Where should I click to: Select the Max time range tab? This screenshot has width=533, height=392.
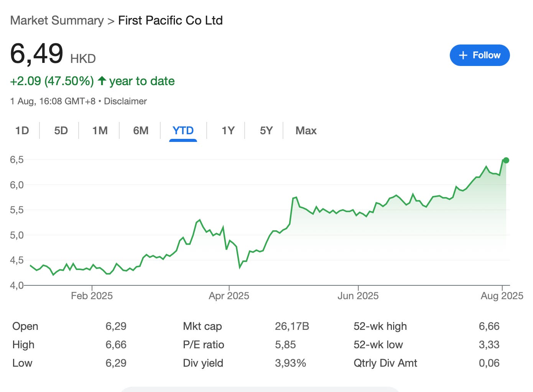tap(306, 131)
